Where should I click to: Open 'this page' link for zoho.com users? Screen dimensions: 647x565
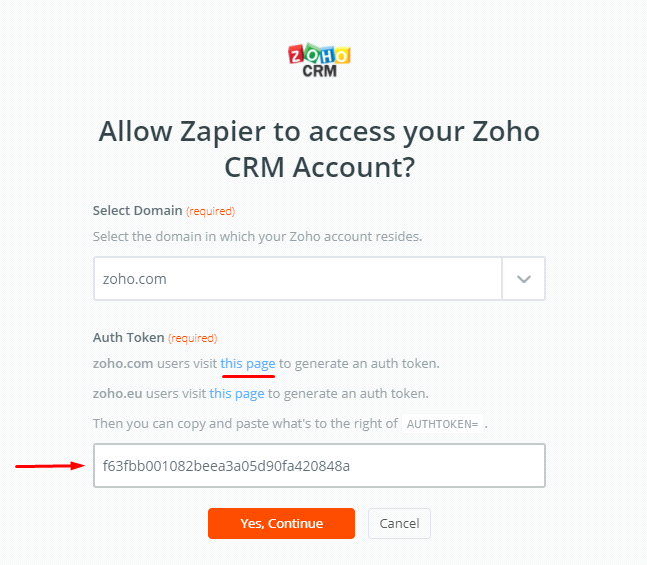(x=248, y=363)
